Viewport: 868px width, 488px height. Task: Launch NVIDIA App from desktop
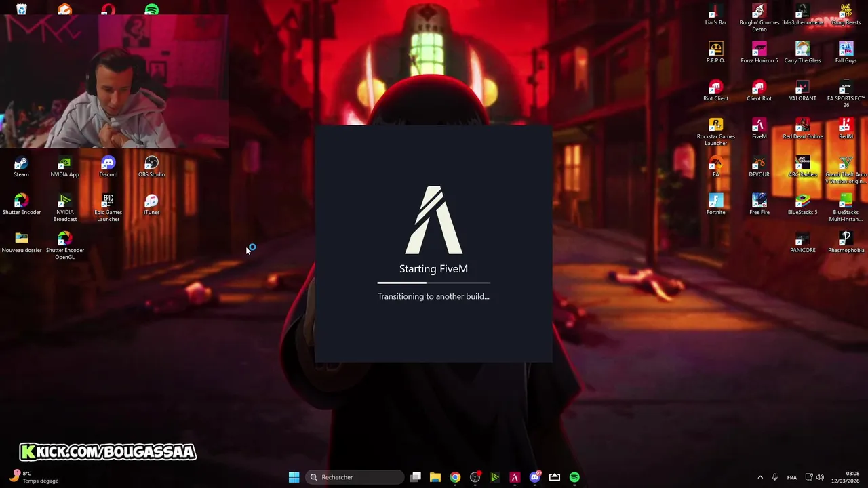[64, 167]
